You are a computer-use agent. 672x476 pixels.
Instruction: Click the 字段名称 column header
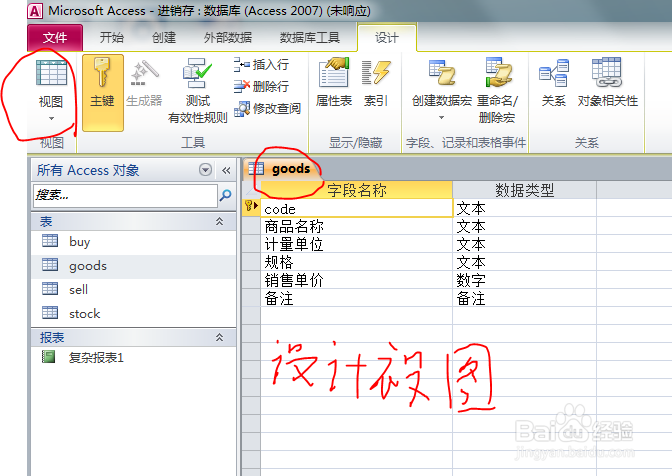click(x=356, y=190)
